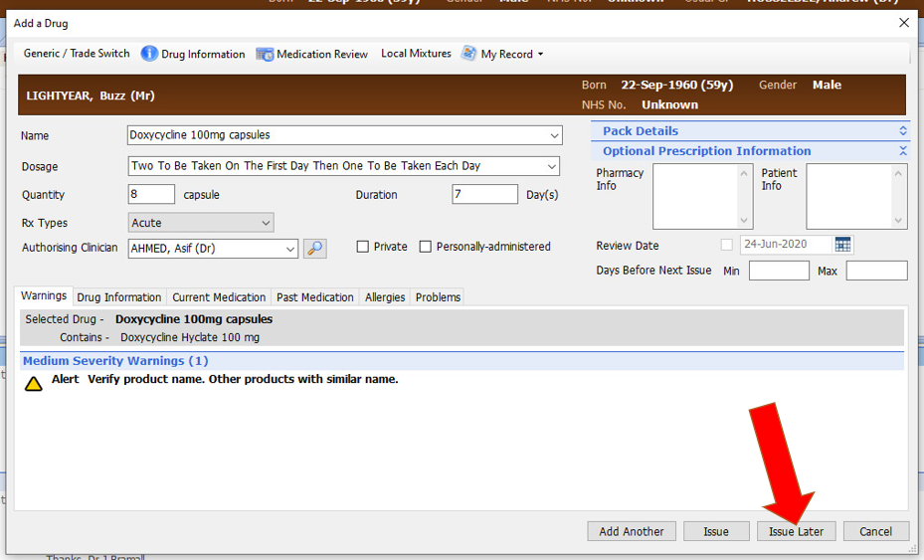This screenshot has height=560, width=924.
Task: Click the Issue Later button
Action: (796, 531)
